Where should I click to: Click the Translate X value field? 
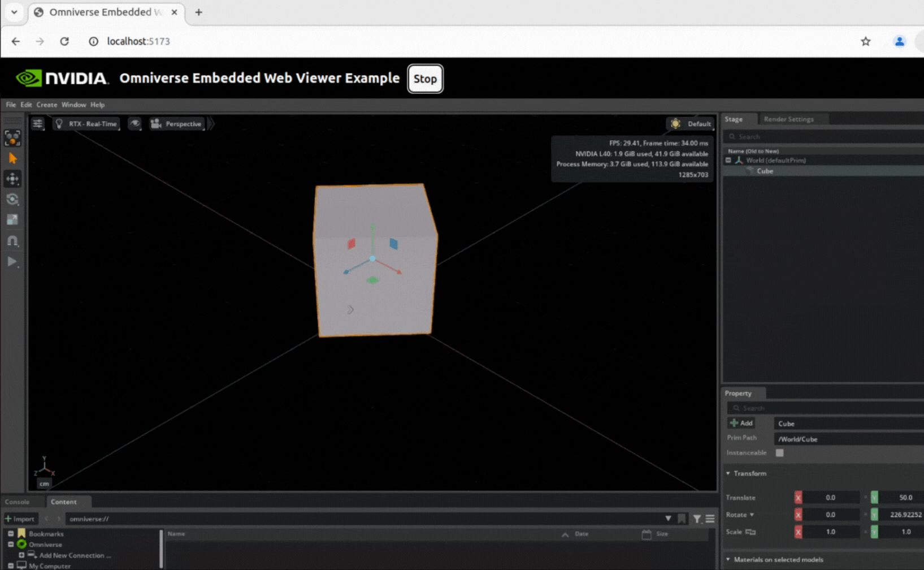[x=830, y=498]
